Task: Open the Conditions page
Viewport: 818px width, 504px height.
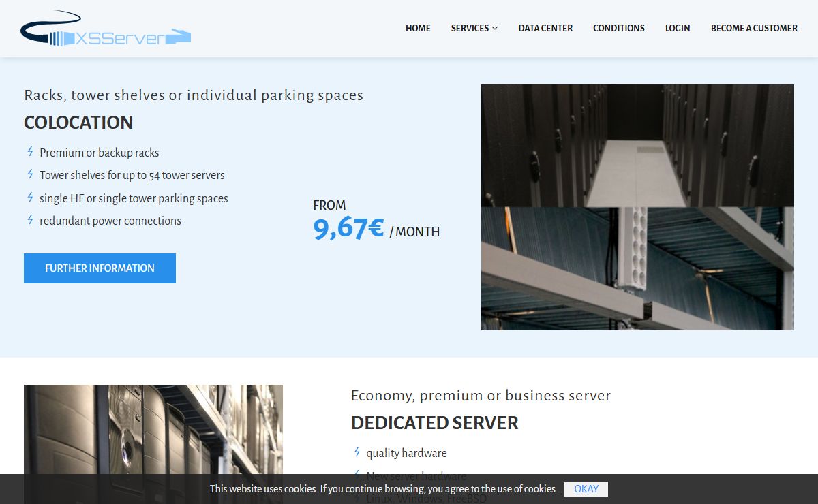Action: pyautogui.click(x=619, y=28)
